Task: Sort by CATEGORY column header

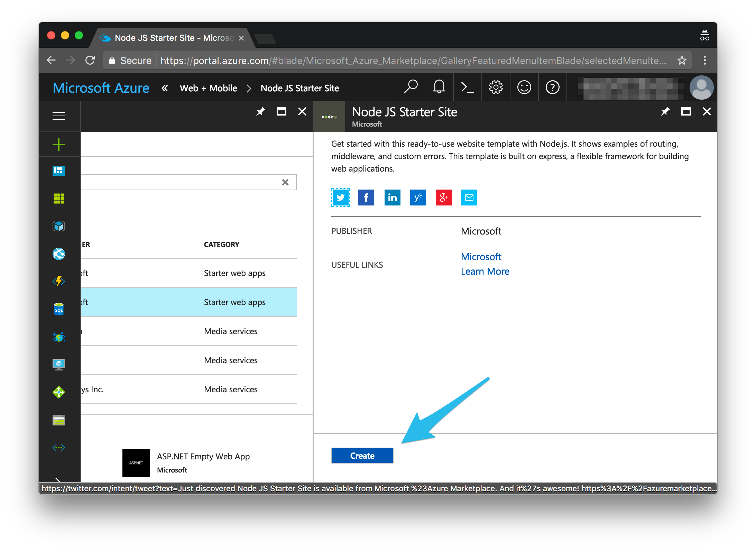Action: [x=221, y=244]
